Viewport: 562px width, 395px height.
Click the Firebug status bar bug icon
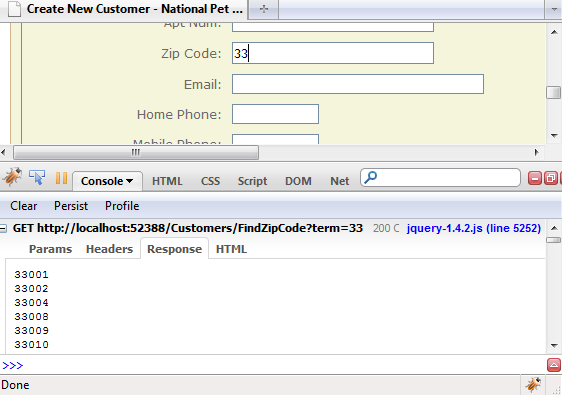(x=533, y=385)
